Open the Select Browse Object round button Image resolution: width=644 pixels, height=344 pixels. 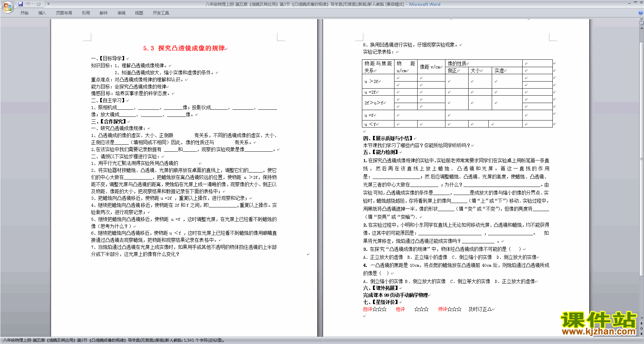click(642, 329)
